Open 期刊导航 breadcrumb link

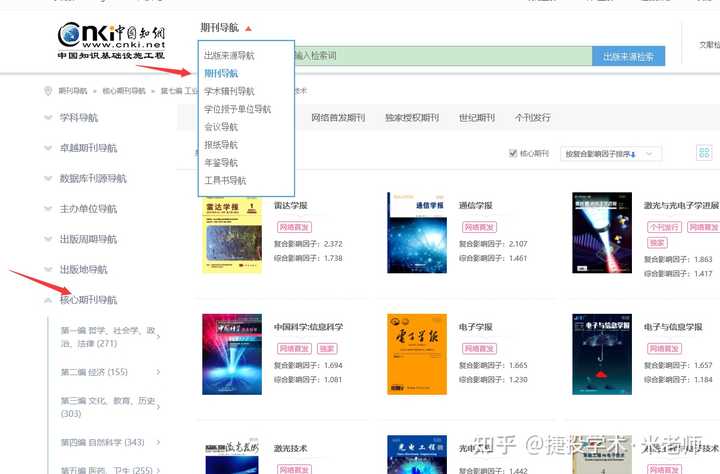73,91
